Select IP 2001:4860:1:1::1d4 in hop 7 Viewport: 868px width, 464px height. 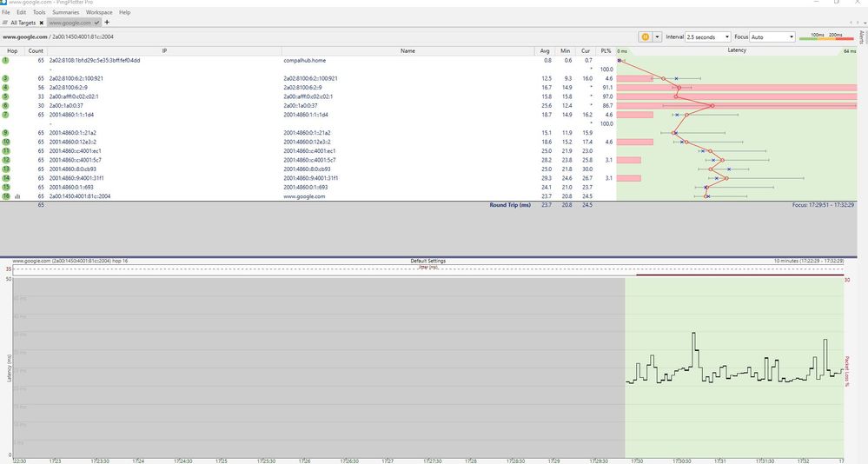71,115
